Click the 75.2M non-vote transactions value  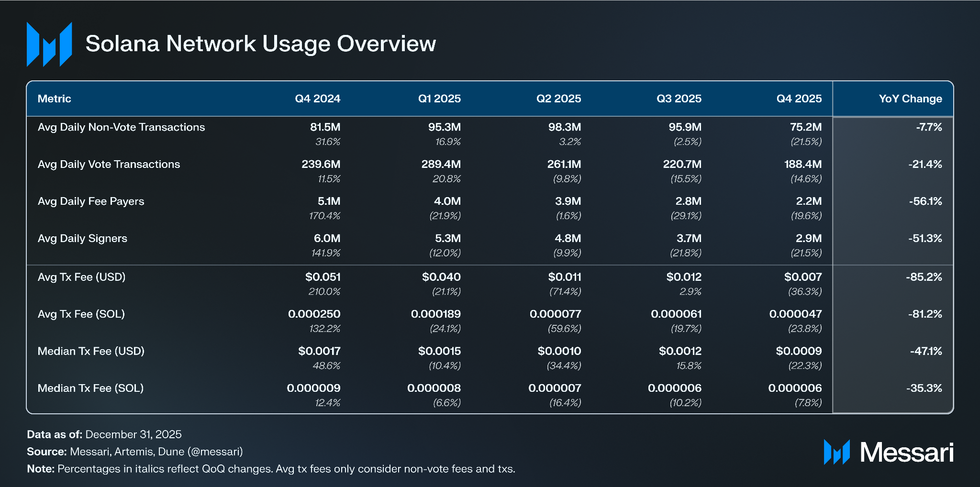click(806, 127)
